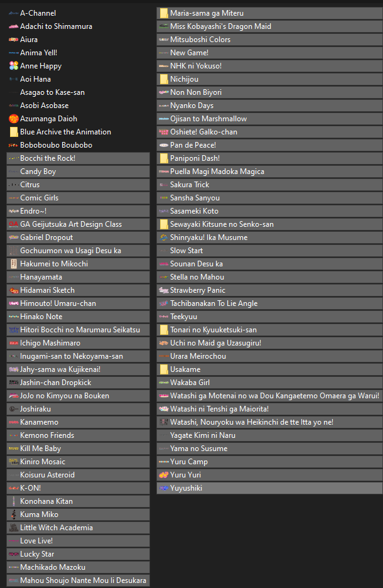This screenshot has width=383, height=588.
Task: Click the Yuyushiki icon
Action: (x=164, y=488)
